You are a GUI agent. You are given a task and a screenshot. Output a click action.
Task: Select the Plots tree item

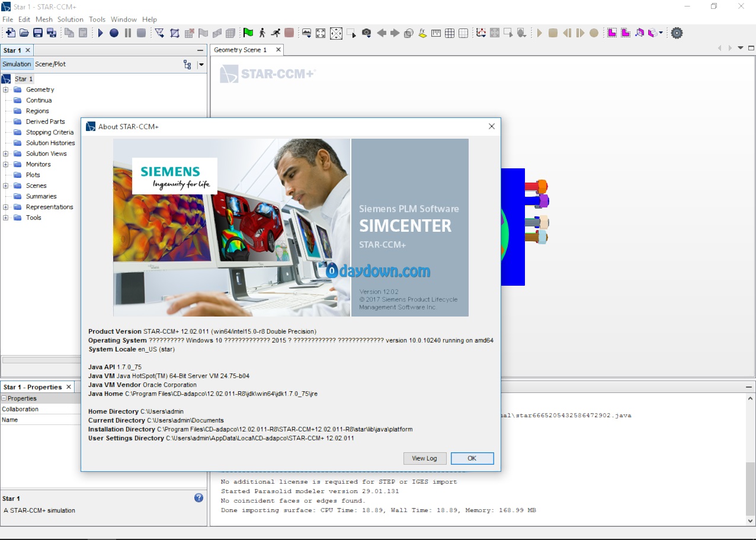point(33,175)
